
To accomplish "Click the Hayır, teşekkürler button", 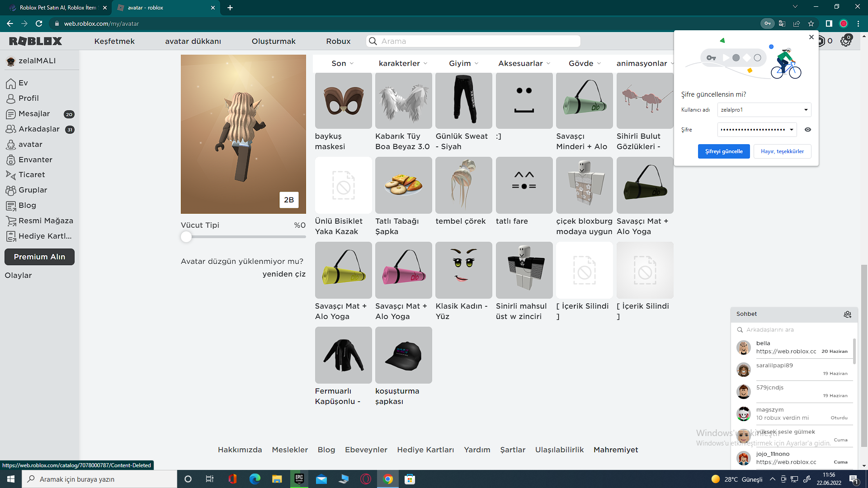I will pyautogui.click(x=782, y=151).
